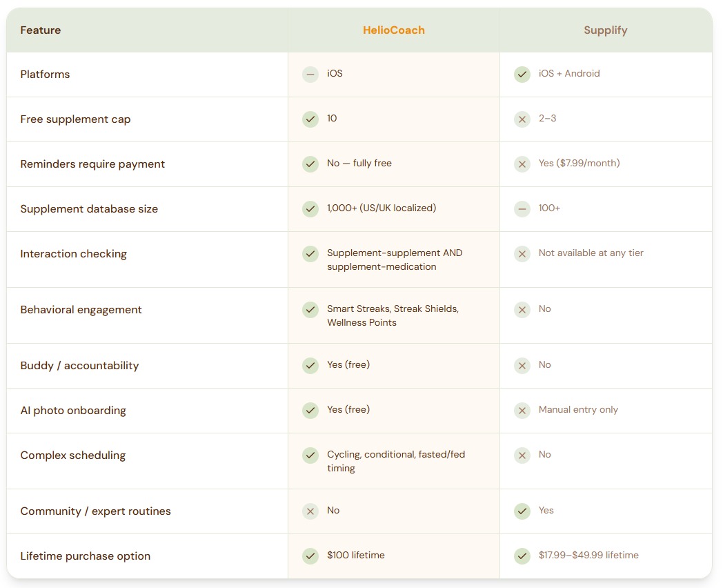Screen dimensions: 723x588
Task: Click the X icon beside the 2–3 supplement cap
Action: (x=522, y=119)
